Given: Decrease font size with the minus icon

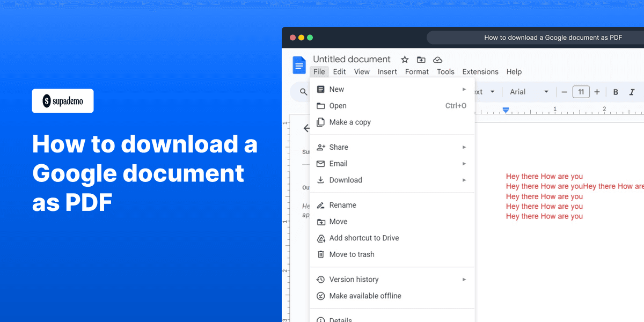Looking at the screenshot, I should (x=564, y=92).
